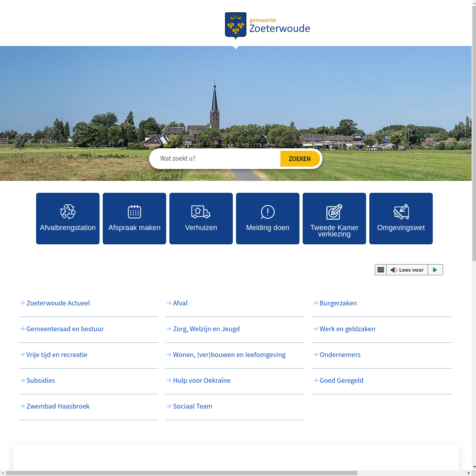
Task: Open the Afspraak maken tile label
Action: point(134,228)
